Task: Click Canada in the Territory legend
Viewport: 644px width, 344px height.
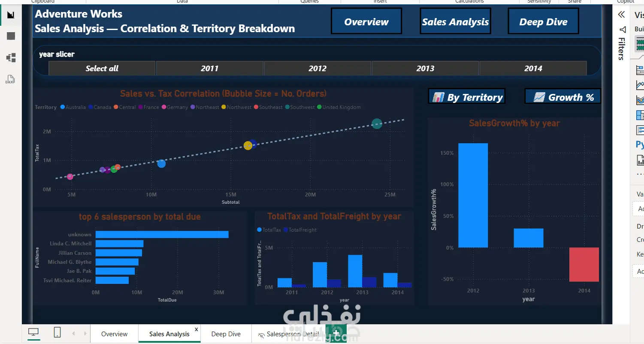Action: point(100,107)
